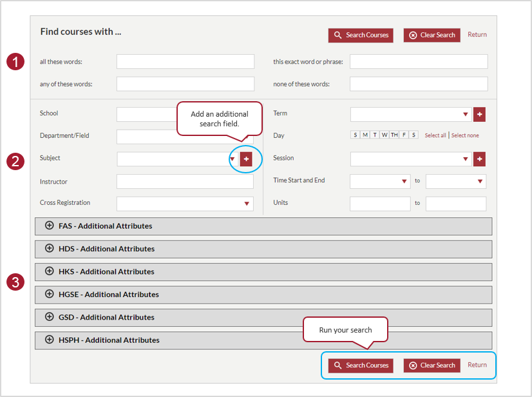The height and width of the screenshot is (397, 532).
Task: Expand the HGSE Additional Attributes section
Action: click(x=50, y=295)
